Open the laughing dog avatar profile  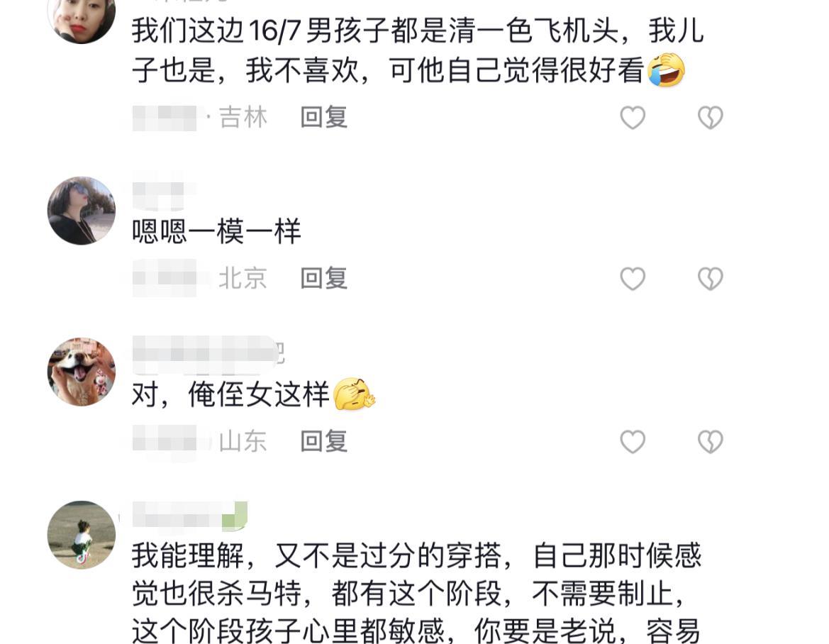tap(82, 372)
